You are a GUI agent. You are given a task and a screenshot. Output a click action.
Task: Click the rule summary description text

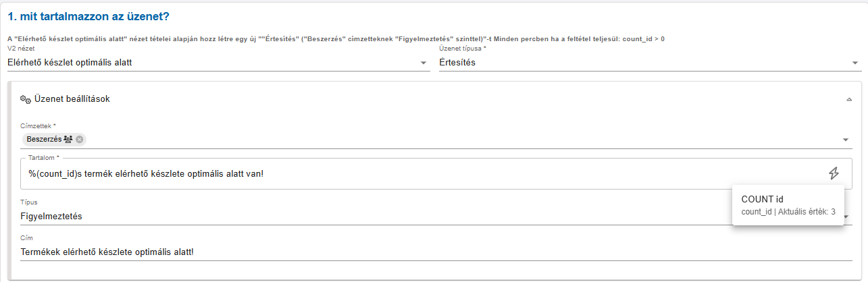tap(336, 39)
